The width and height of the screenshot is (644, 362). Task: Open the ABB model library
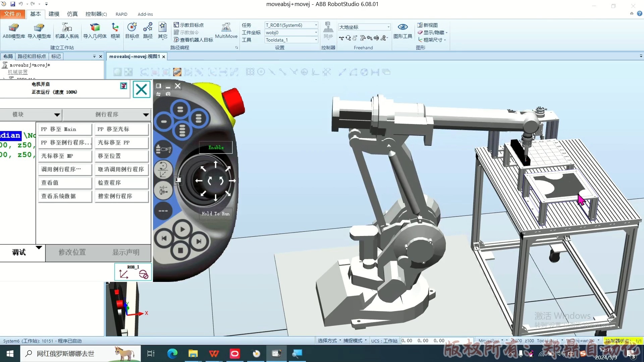tap(14, 31)
